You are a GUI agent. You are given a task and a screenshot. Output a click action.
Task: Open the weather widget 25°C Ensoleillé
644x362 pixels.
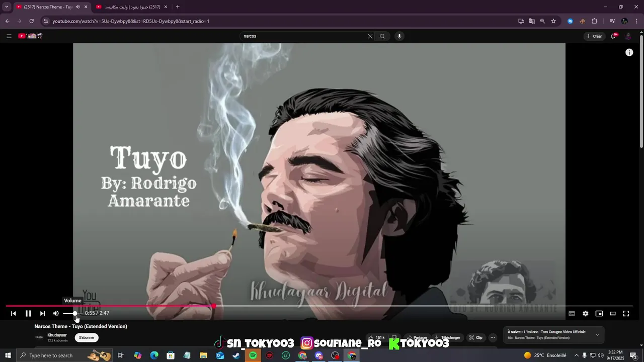click(545, 355)
